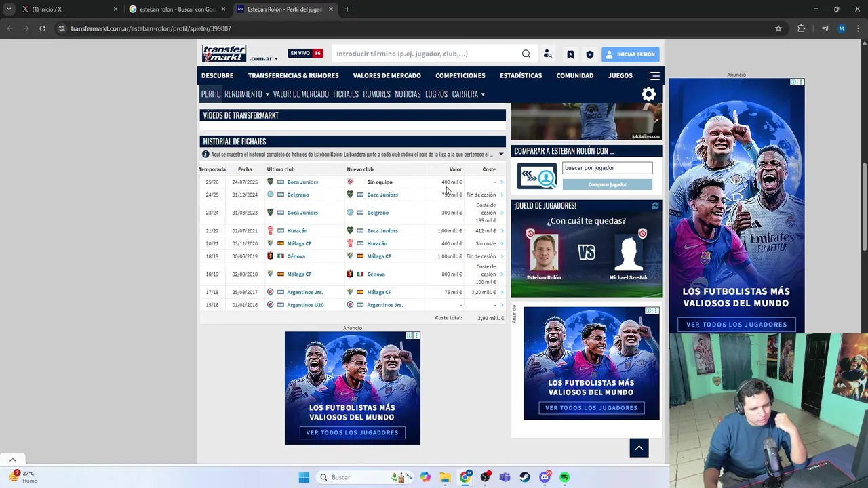This screenshot has height=488, width=868.
Task: Open File Explorer from the taskbar
Action: pyautogui.click(x=446, y=477)
